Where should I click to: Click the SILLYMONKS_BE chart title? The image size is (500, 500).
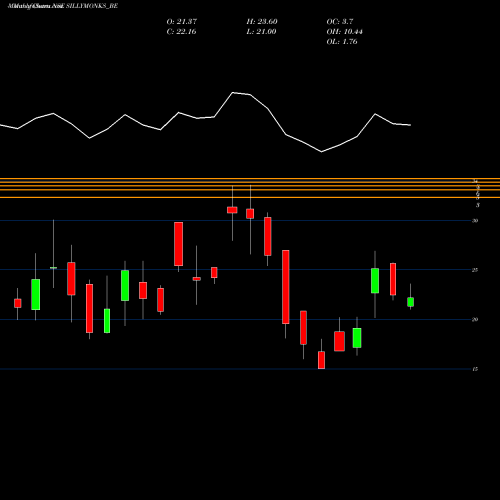[63, 6]
